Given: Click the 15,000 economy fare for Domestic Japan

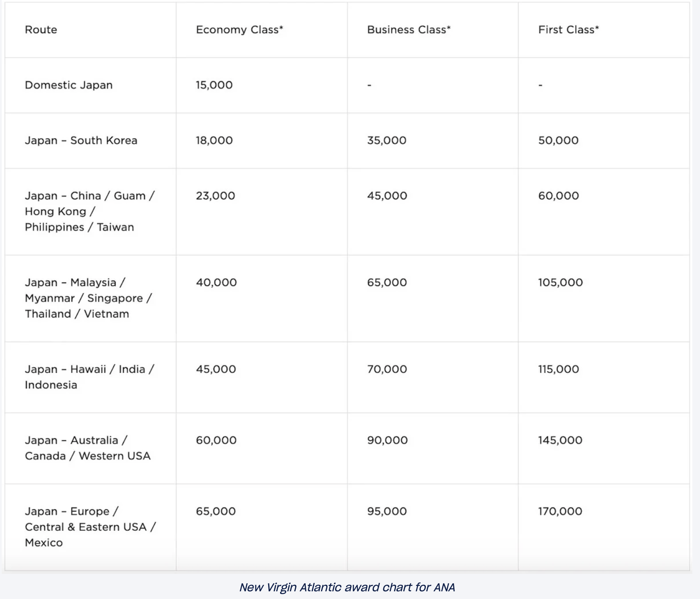Looking at the screenshot, I should (214, 85).
